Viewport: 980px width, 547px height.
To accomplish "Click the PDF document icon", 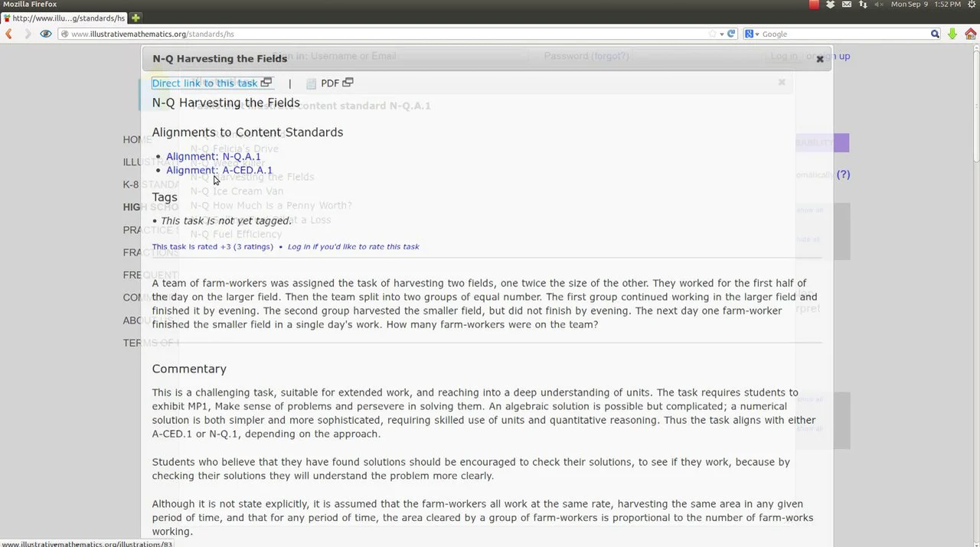I will coord(311,83).
